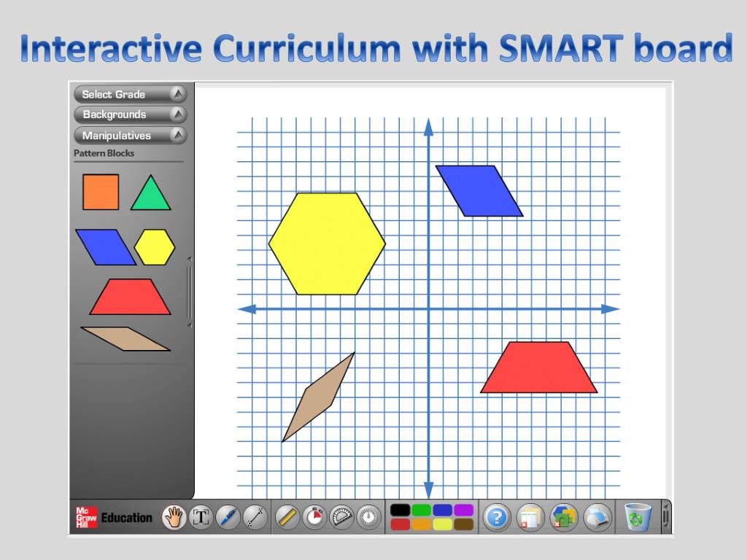Choose the red color swatch
This screenshot has height=560, width=747.
[400, 524]
